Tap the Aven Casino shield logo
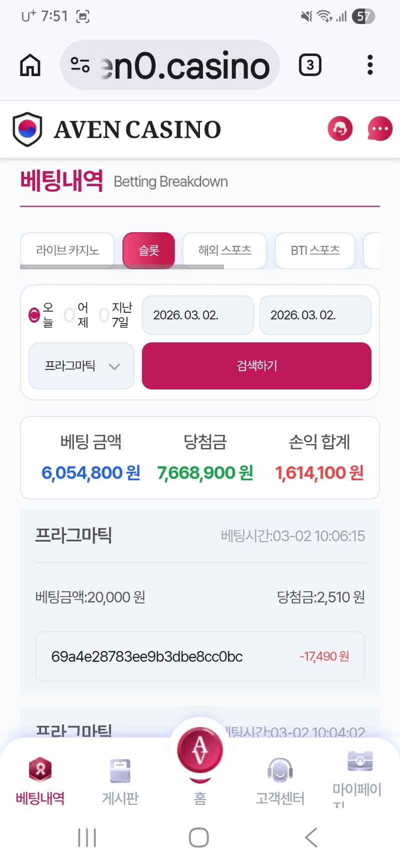400x868 pixels. click(x=27, y=129)
